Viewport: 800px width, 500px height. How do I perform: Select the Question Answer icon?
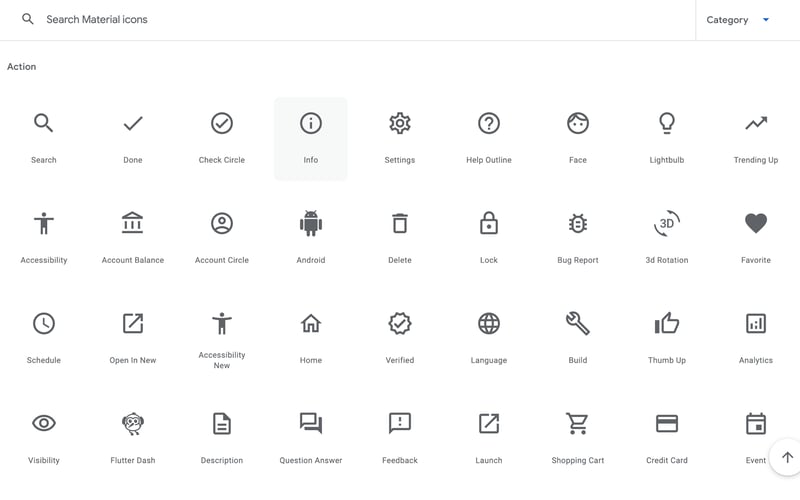[311, 423]
